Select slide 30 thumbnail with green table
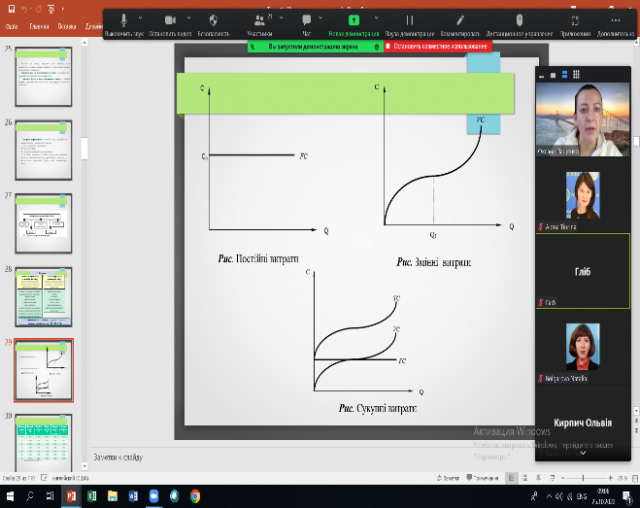640x508 pixels. click(x=44, y=443)
